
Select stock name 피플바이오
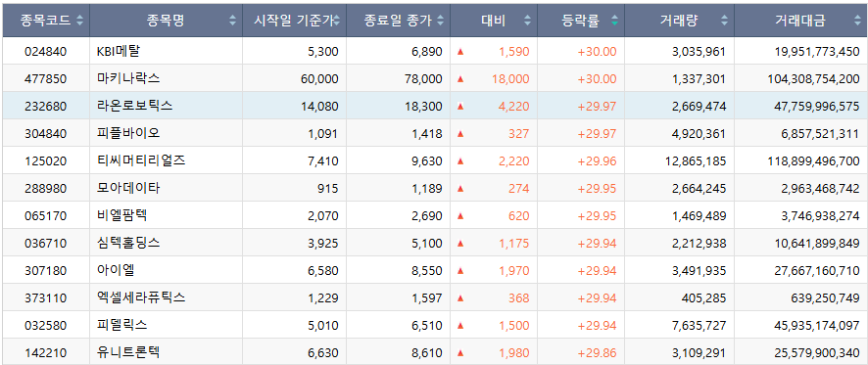[x=128, y=134]
